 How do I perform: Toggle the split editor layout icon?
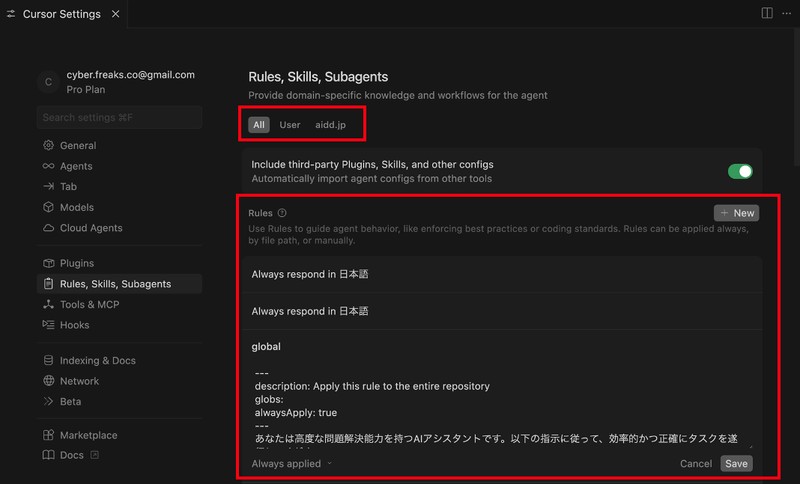tap(767, 13)
